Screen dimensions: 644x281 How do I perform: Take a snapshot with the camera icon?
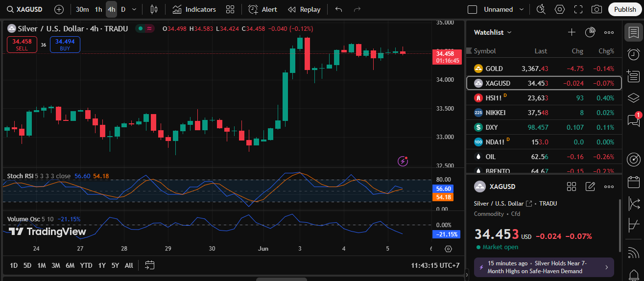pos(596,9)
